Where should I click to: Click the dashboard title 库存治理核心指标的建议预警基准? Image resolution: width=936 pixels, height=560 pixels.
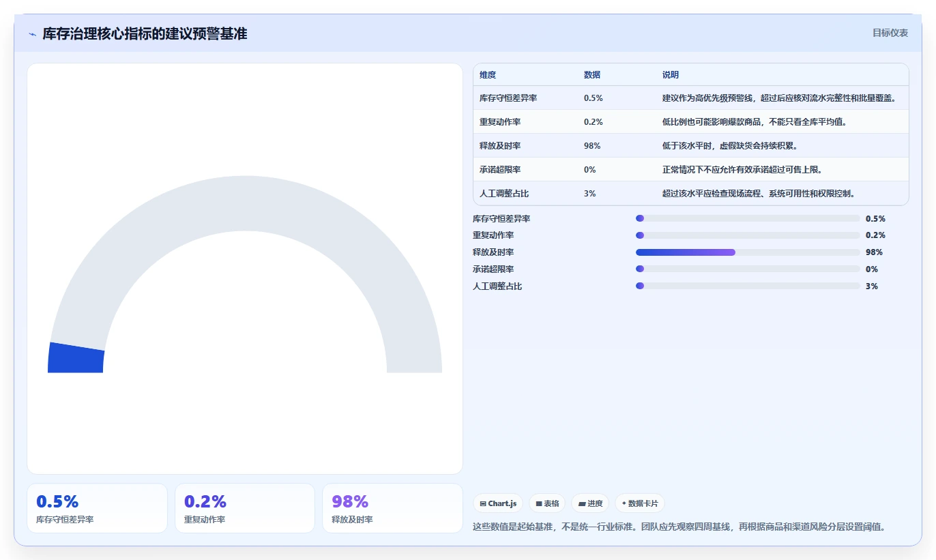coord(145,33)
